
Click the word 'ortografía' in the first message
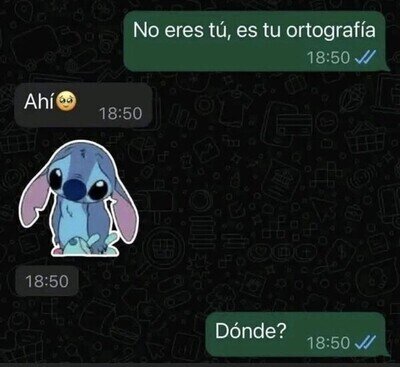tap(331, 31)
